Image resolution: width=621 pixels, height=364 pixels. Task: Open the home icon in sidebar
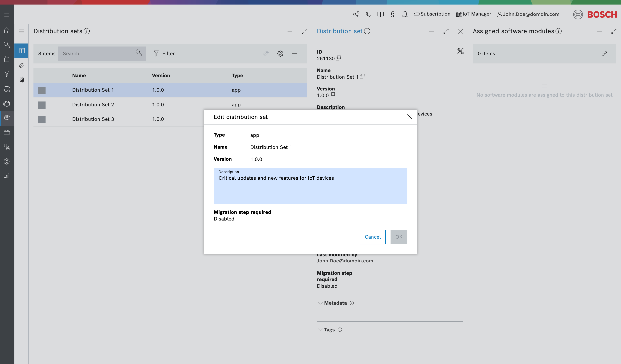[7, 30]
